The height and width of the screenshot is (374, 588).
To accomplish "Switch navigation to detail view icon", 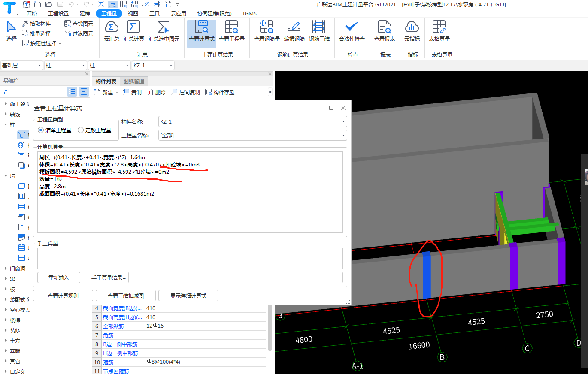I will [84, 91].
